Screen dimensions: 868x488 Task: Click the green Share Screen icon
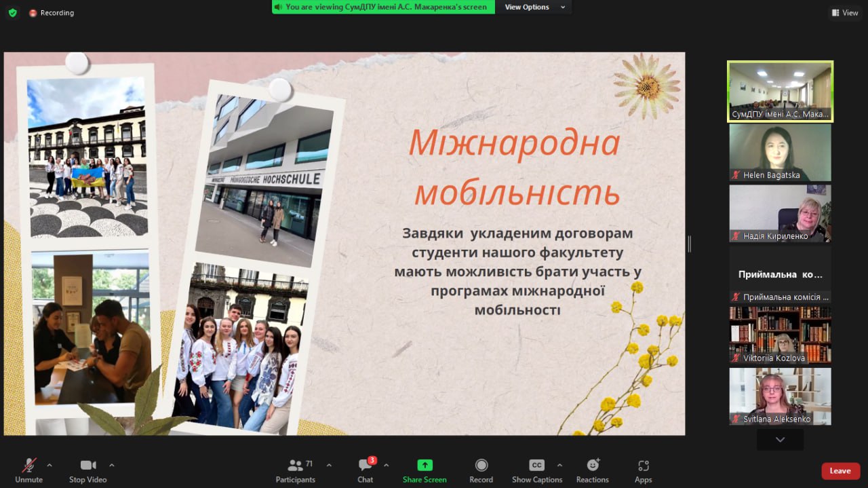click(425, 465)
